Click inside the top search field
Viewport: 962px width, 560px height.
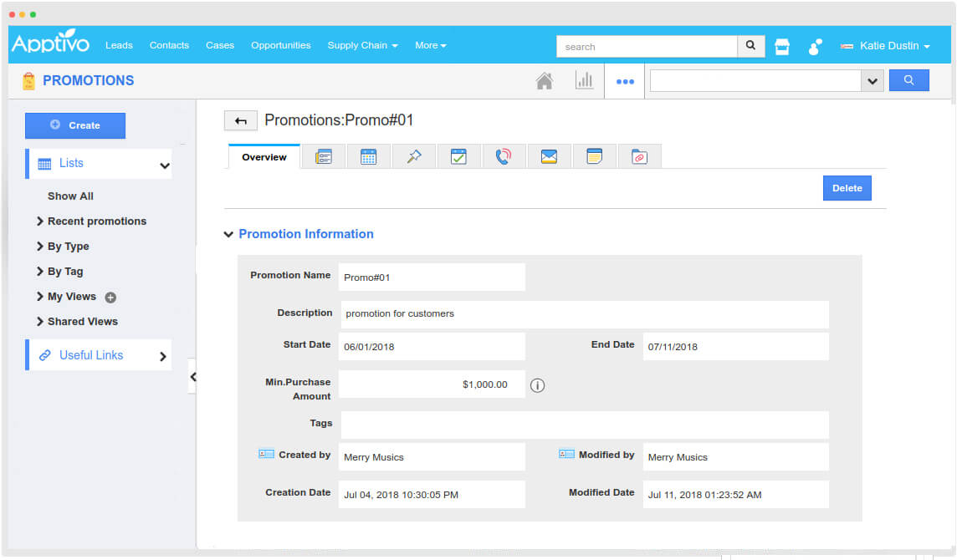coord(647,46)
